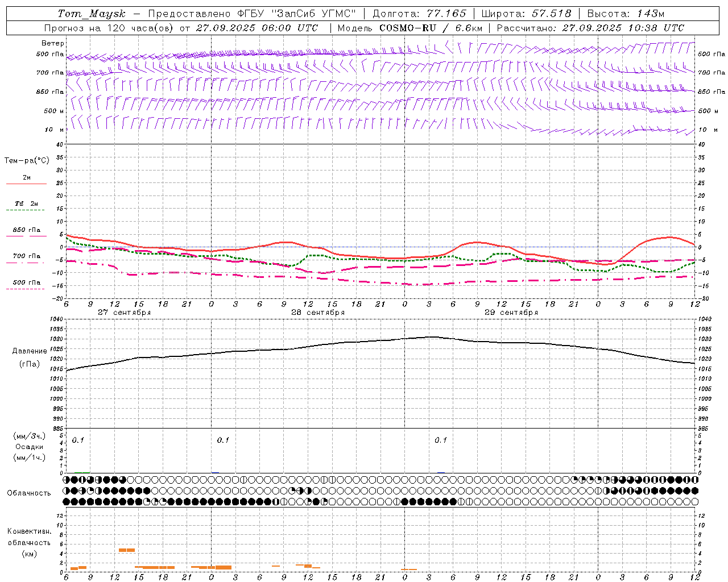Viewport: 728px width, 582px height.
Task: Click the solid line sample under '2м'
Action: [26, 184]
